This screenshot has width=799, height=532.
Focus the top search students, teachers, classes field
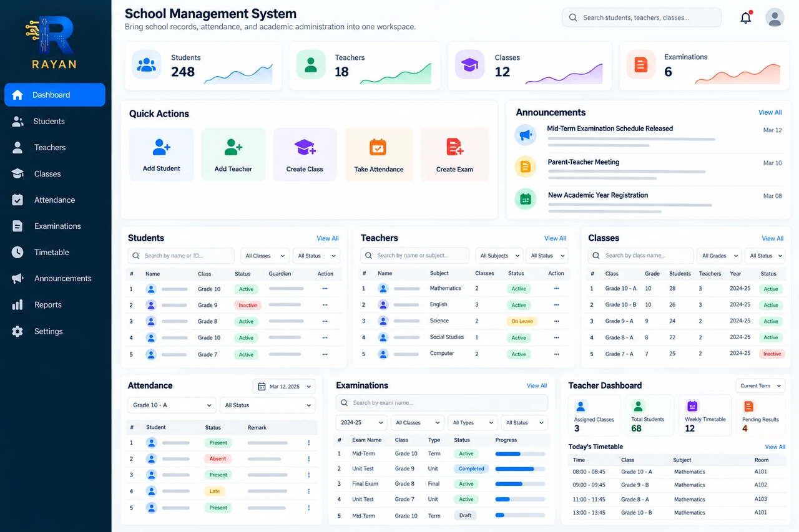pyautogui.click(x=642, y=17)
